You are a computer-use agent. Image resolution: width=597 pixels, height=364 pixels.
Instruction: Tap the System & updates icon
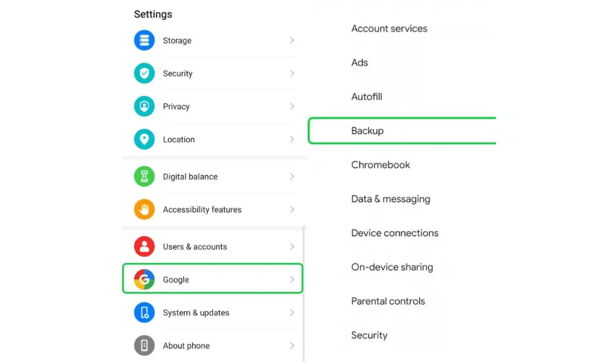pyautogui.click(x=145, y=313)
